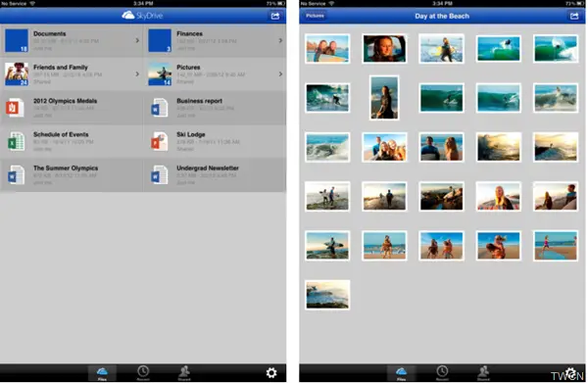588x383 pixels.
Task: Open the last beach rock photo thumbnail
Action: (327, 295)
